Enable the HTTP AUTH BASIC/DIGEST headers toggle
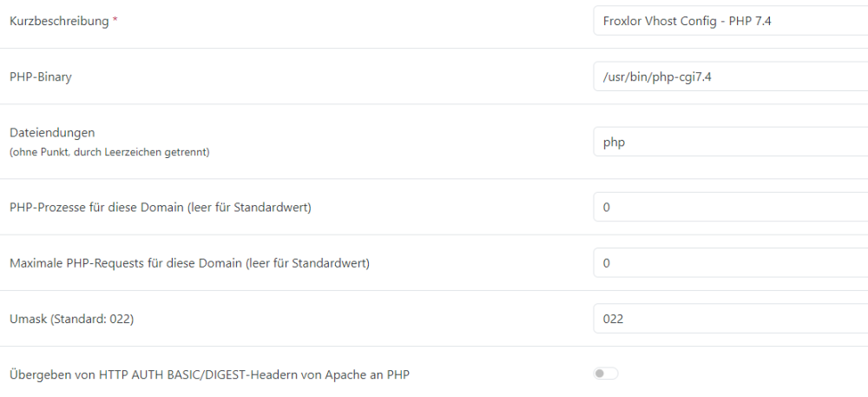 (606, 374)
